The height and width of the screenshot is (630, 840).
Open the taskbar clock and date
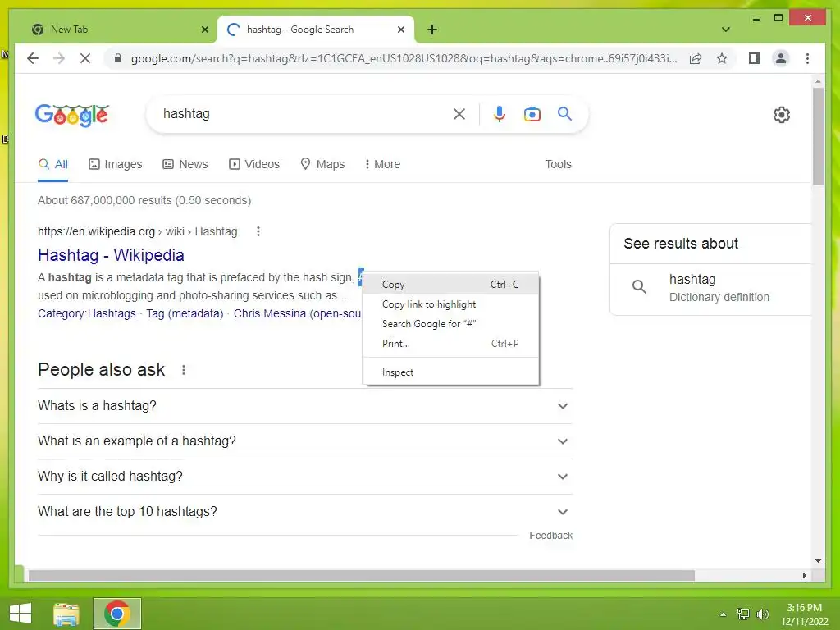(804, 614)
